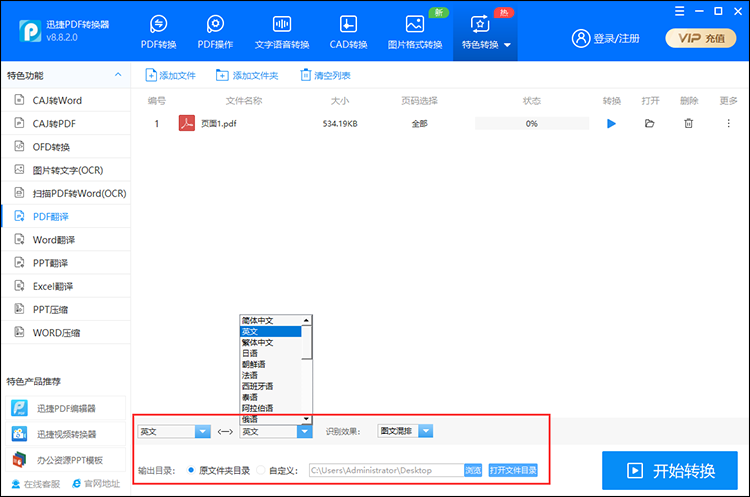The height and width of the screenshot is (497, 750).
Task: Open 迅捷视频转换器 product recommendation
Action: coord(66,434)
